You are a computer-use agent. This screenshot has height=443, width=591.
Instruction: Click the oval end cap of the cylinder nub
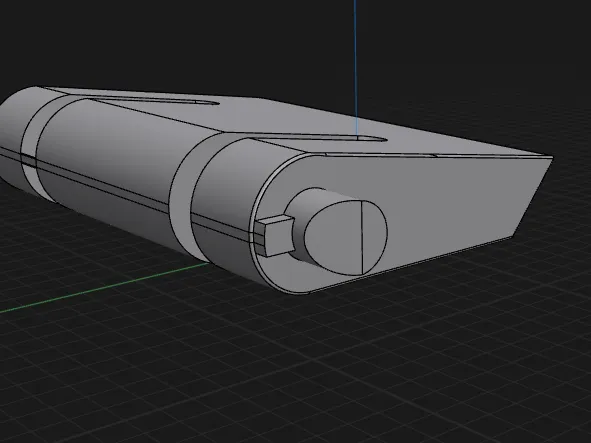345,237
